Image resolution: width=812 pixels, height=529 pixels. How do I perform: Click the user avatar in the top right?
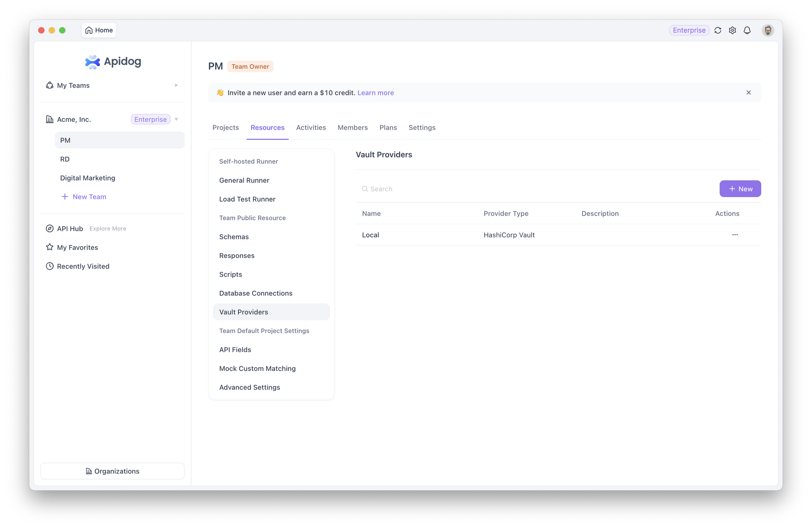pyautogui.click(x=767, y=30)
